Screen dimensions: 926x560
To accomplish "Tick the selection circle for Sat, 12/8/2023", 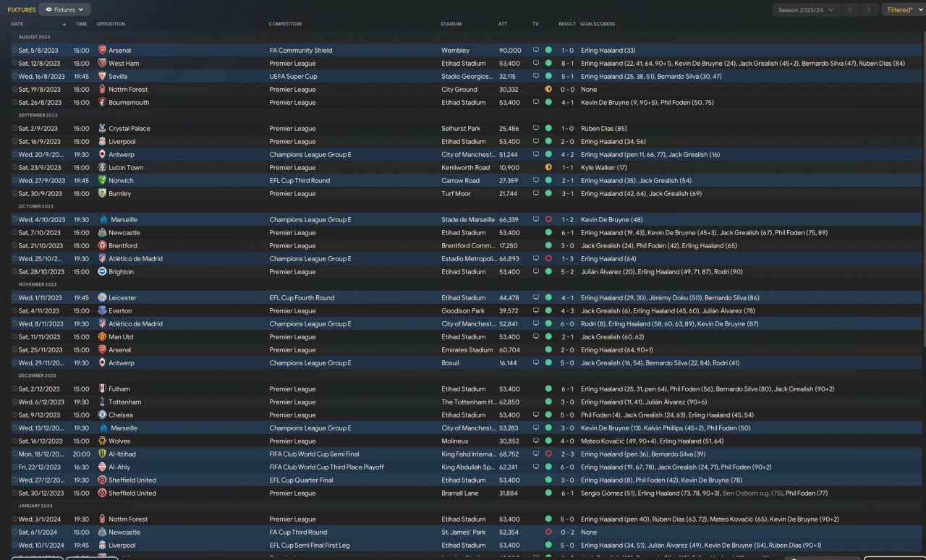I will (x=14, y=64).
